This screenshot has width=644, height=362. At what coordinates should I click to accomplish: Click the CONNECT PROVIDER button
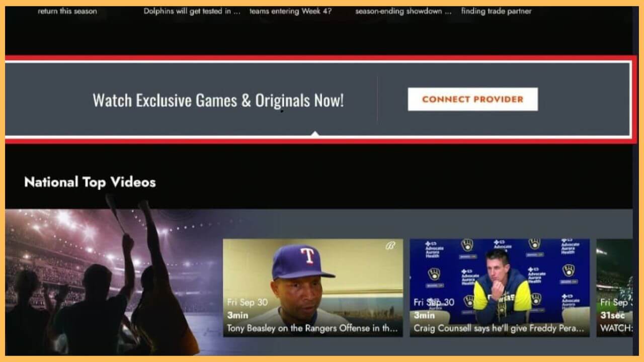(472, 99)
